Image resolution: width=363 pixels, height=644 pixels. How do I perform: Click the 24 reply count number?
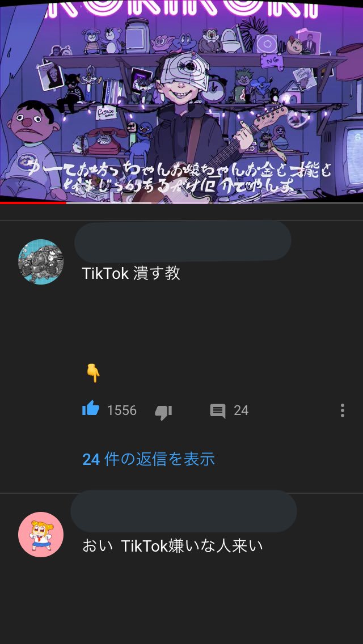(241, 410)
